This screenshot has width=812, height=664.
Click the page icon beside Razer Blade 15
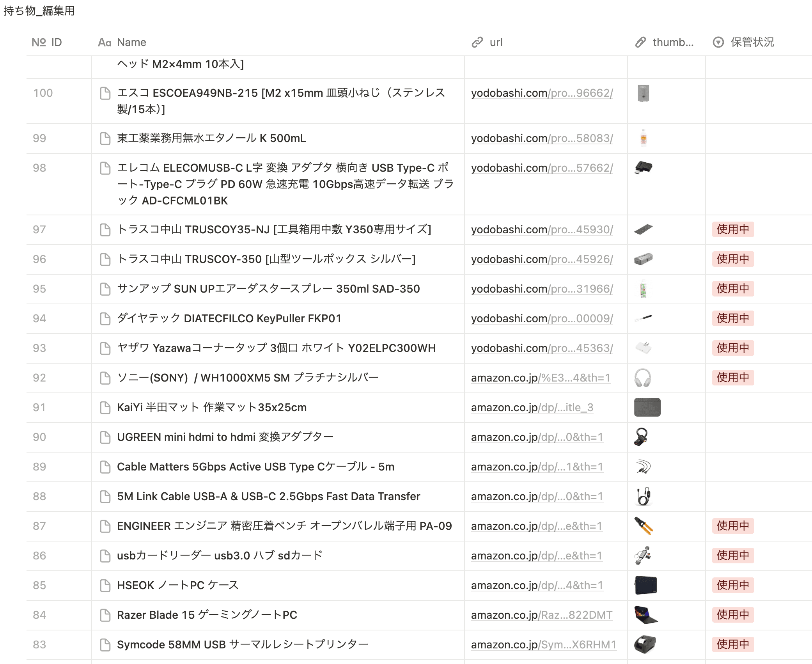(105, 615)
